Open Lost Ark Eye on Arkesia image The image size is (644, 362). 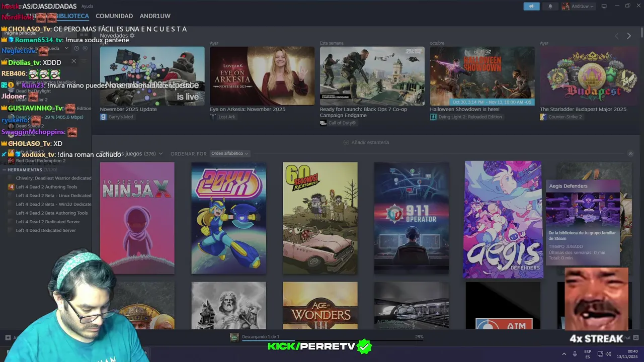262,76
